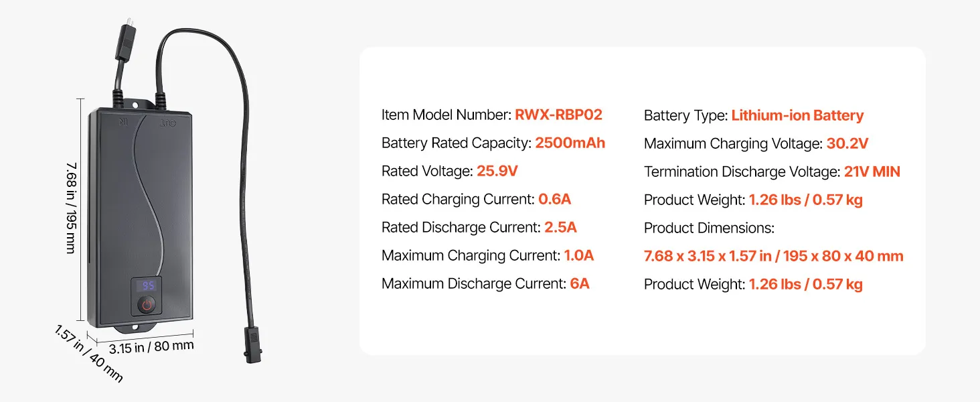Viewport: 980px width, 402px height.
Task: Click the digital display showing 95
Action: [146, 286]
